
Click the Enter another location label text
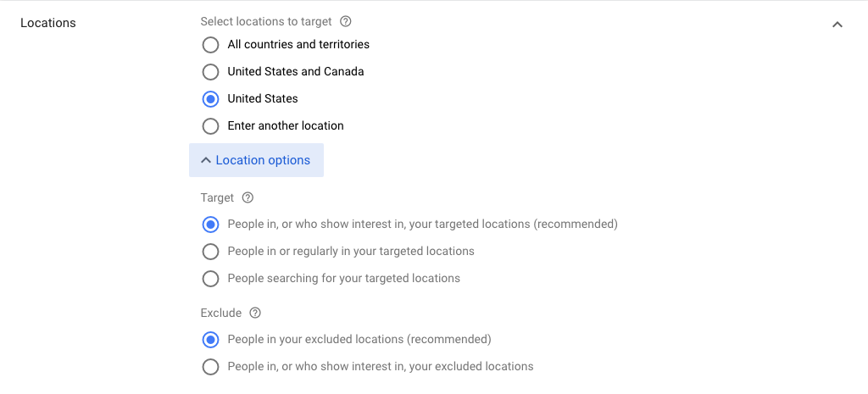click(286, 125)
